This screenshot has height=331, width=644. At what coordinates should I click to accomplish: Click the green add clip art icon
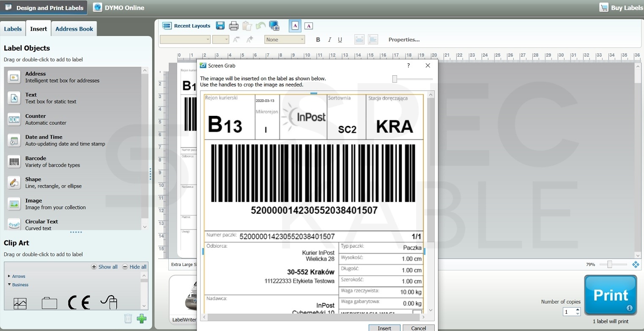142,319
